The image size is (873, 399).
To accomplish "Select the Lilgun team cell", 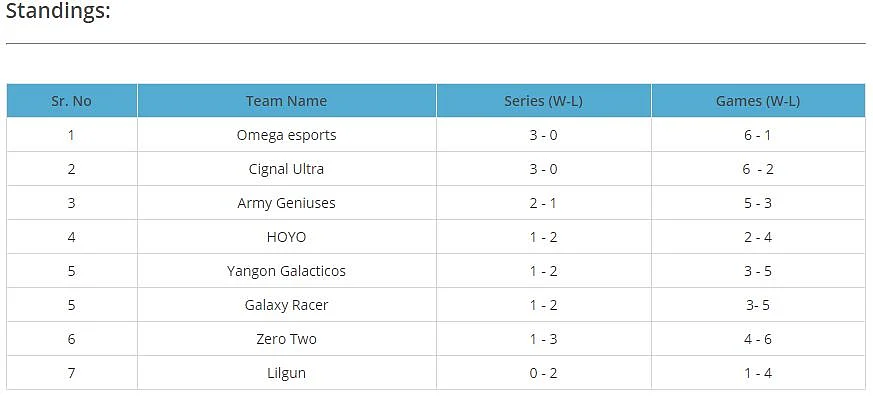I will tap(287, 372).
